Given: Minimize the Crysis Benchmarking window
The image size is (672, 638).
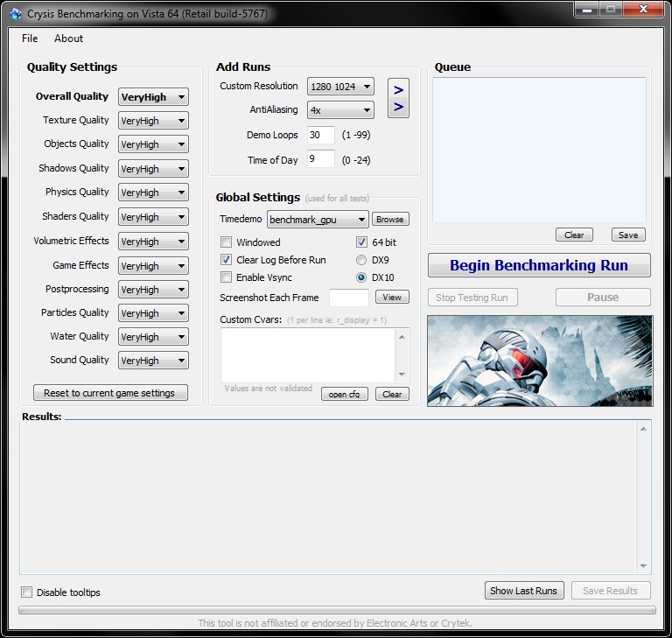Looking at the screenshot, I should click(x=587, y=9).
